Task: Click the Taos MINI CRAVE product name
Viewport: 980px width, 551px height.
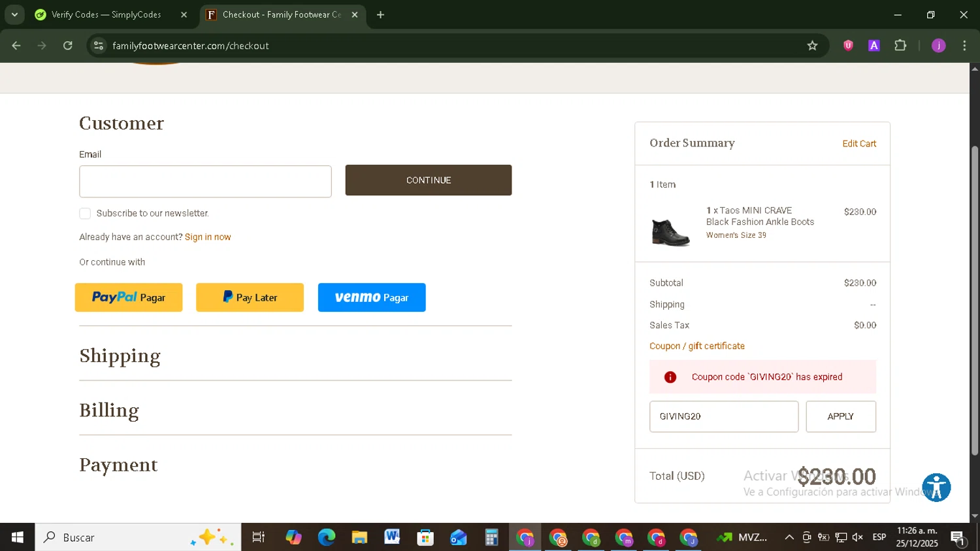Action: click(760, 216)
